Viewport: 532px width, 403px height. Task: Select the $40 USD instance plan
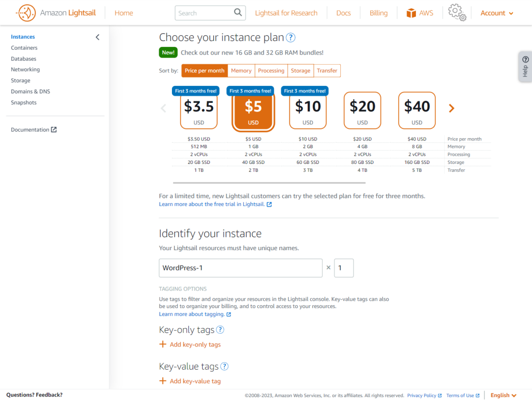tap(416, 110)
